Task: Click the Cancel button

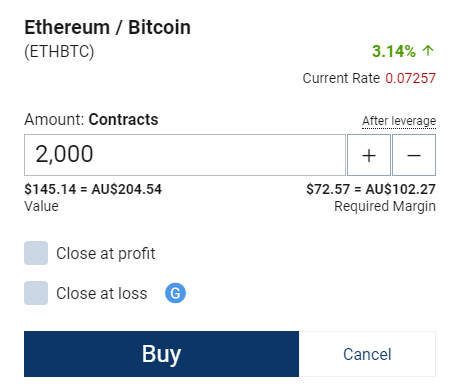Action: click(x=367, y=354)
